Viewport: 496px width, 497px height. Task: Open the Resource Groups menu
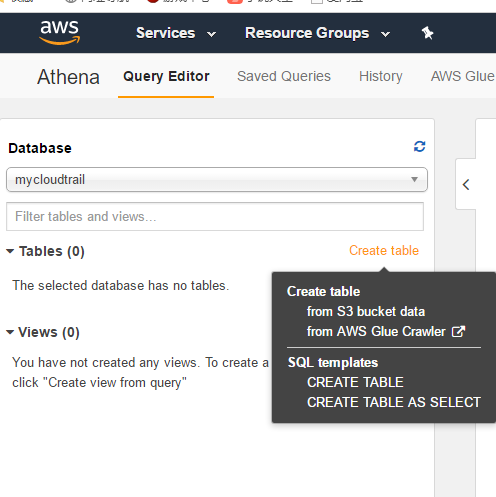pos(317,33)
